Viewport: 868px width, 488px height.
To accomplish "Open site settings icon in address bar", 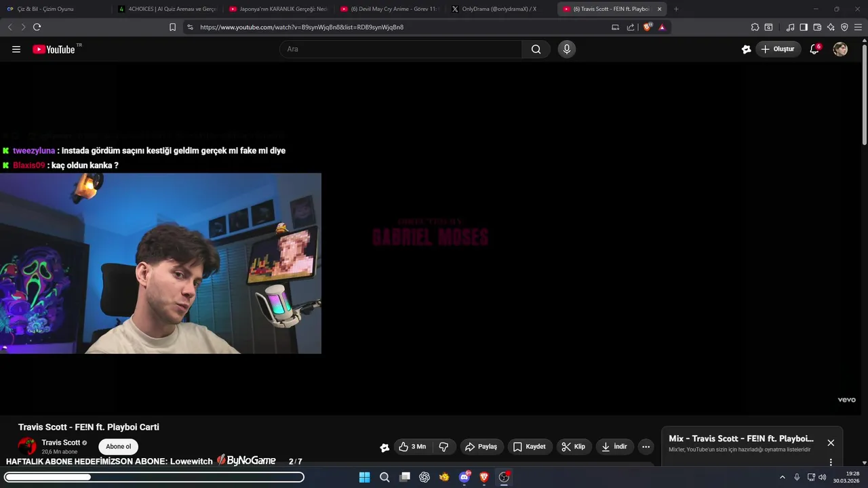I will [190, 27].
